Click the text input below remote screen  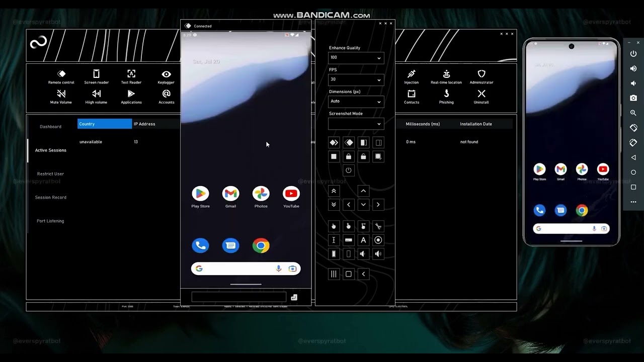239,297
